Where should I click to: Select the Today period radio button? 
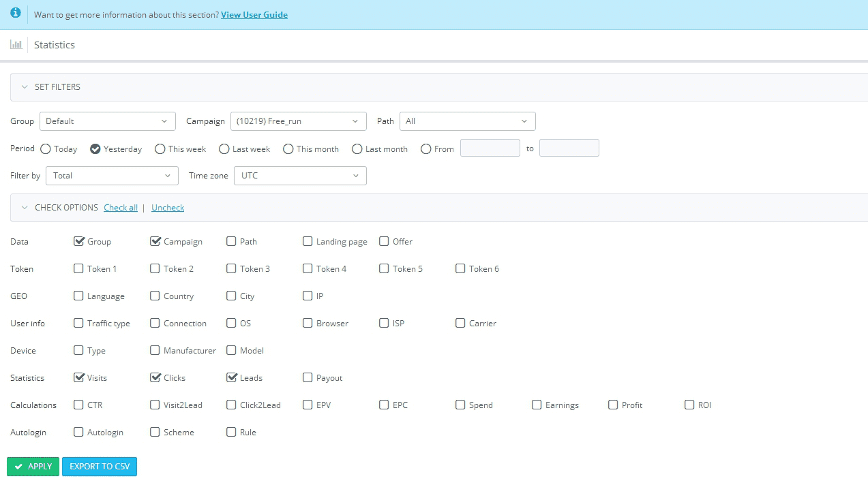(46, 149)
